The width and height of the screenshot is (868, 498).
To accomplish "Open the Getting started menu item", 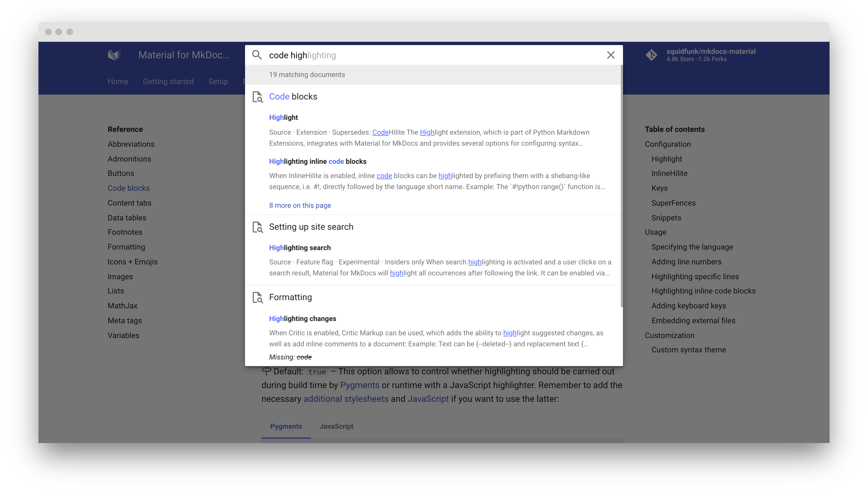I will click(x=168, y=81).
